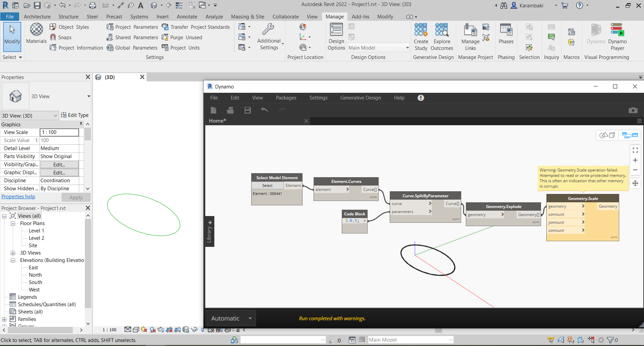Enable Temporary Hide/Isolate glasses toggle
Screen dimensions: 644x346
pyautogui.click(x=194, y=330)
